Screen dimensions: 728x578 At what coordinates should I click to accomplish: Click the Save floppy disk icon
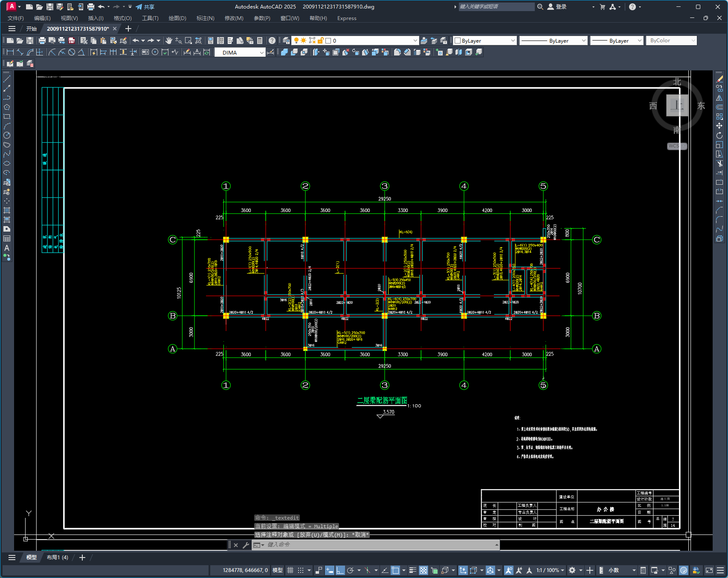click(x=30, y=41)
